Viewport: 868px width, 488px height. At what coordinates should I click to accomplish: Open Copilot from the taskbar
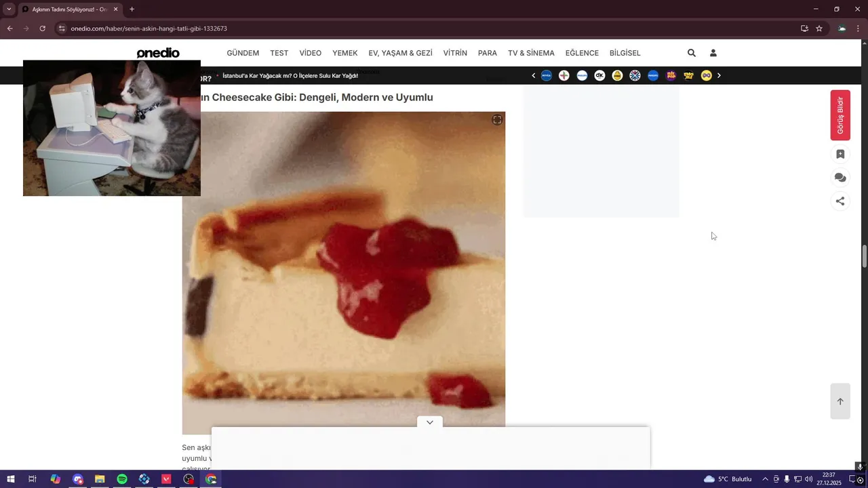pos(56,479)
